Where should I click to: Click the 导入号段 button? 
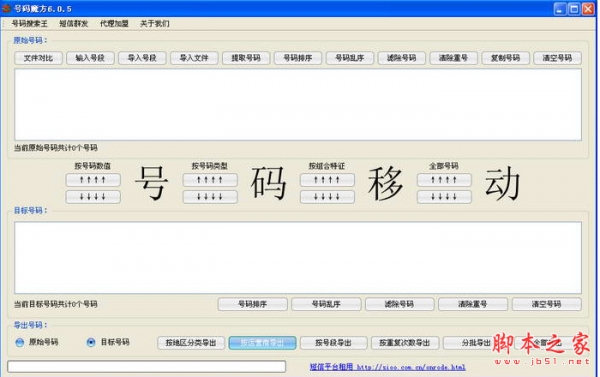142,58
